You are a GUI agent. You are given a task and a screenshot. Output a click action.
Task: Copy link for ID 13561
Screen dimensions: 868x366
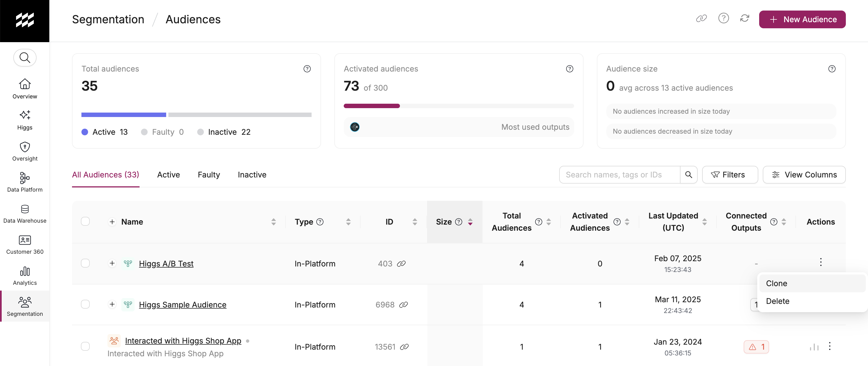click(x=404, y=347)
